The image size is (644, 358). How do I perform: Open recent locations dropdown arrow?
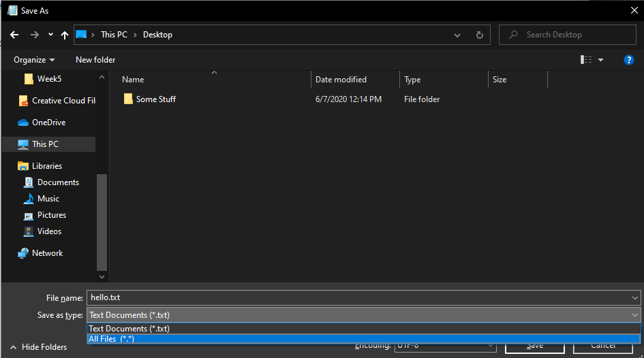(x=50, y=35)
